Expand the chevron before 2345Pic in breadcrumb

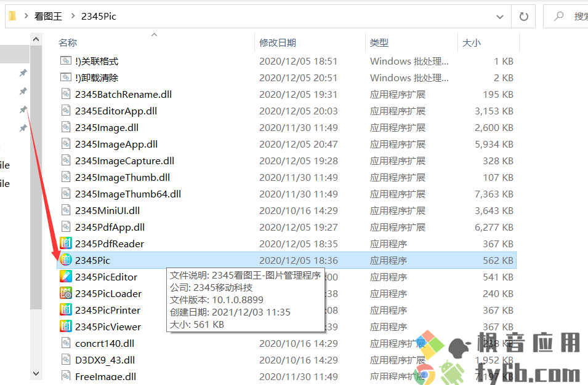[73, 16]
